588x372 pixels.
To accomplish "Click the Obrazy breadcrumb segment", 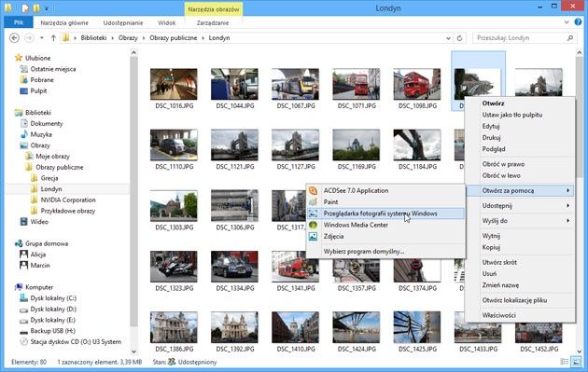I will tap(128, 38).
